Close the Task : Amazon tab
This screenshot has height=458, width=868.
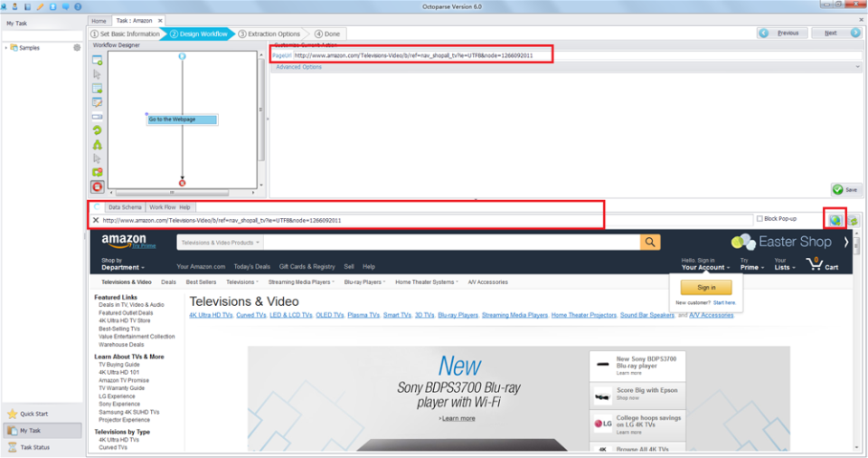point(160,21)
